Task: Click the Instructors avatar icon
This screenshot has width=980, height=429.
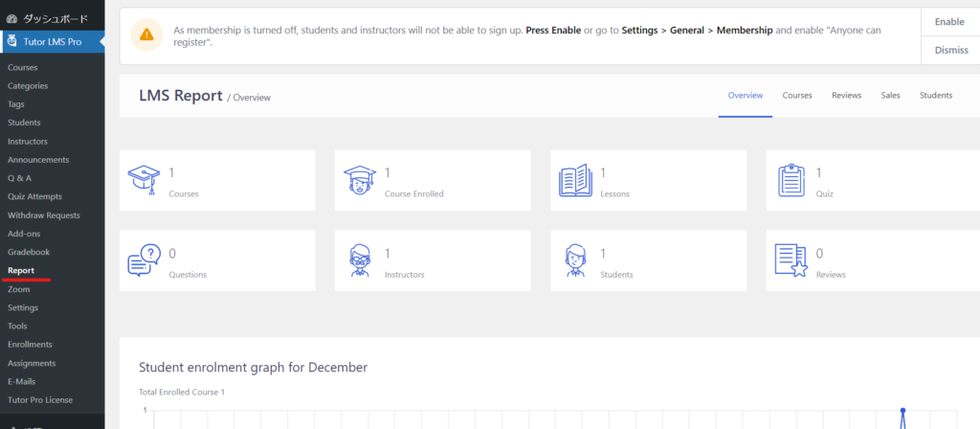Action: (360, 260)
